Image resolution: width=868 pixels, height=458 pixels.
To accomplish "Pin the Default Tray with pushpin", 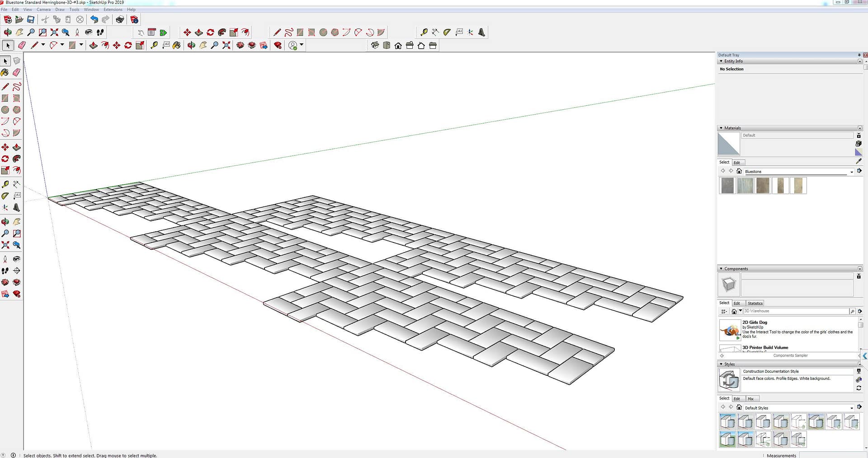I will [859, 55].
